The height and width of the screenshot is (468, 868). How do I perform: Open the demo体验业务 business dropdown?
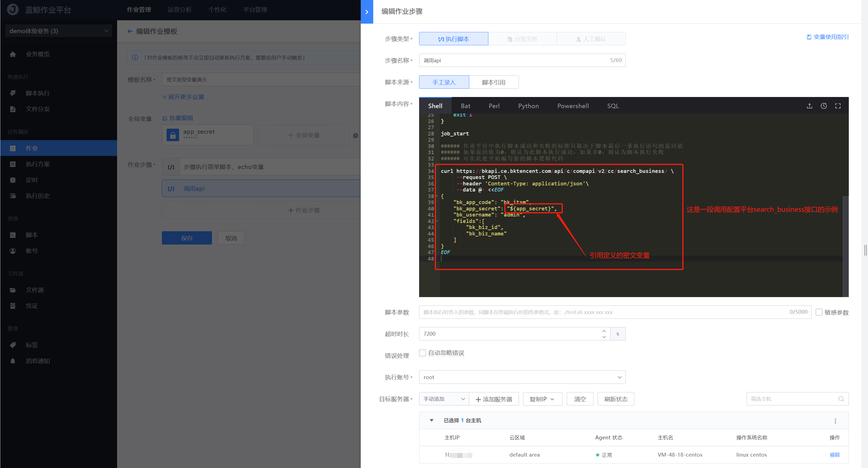click(59, 31)
